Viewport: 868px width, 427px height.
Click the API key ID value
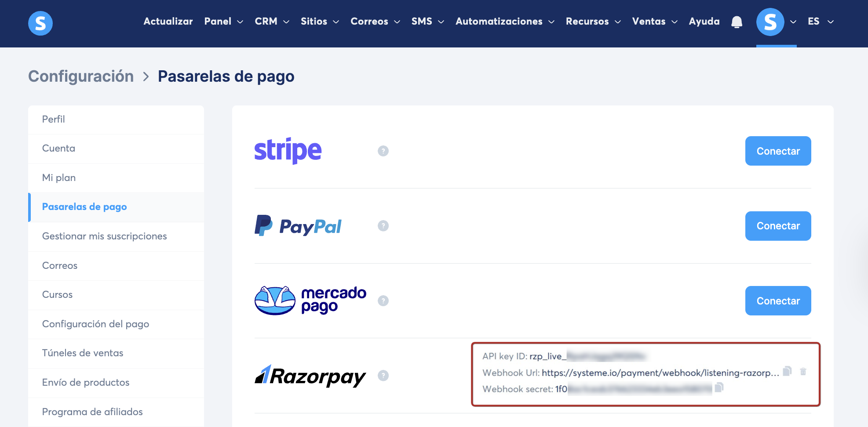(x=587, y=356)
